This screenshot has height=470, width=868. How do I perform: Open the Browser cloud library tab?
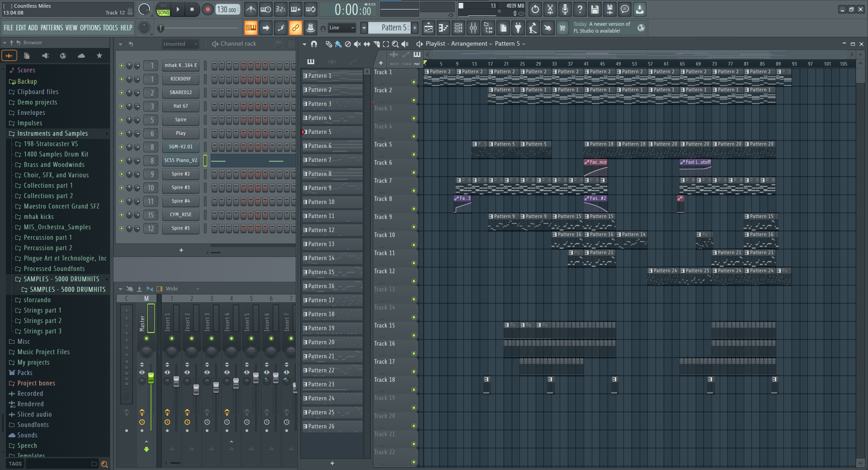[x=81, y=56]
